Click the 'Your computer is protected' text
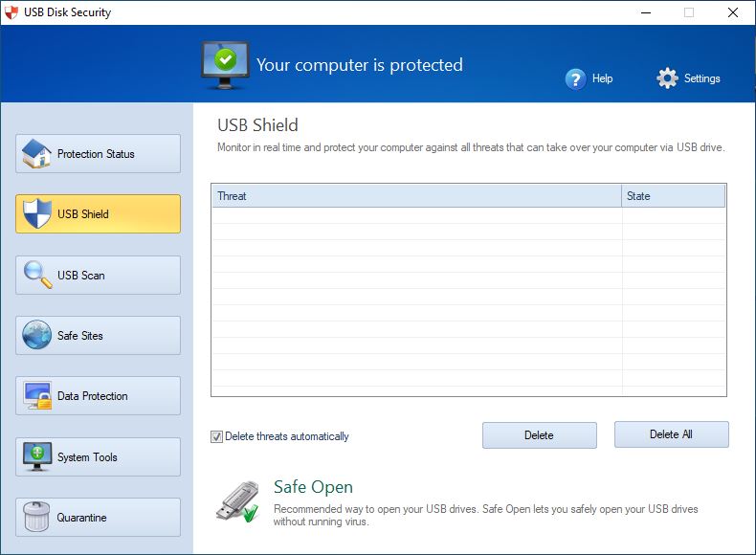Screen dimensions: 756x555 click(359, 65)
